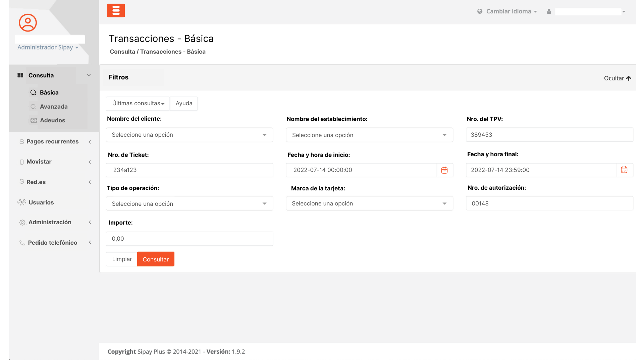Open Tipo de operación dropdown

point(190,204)
